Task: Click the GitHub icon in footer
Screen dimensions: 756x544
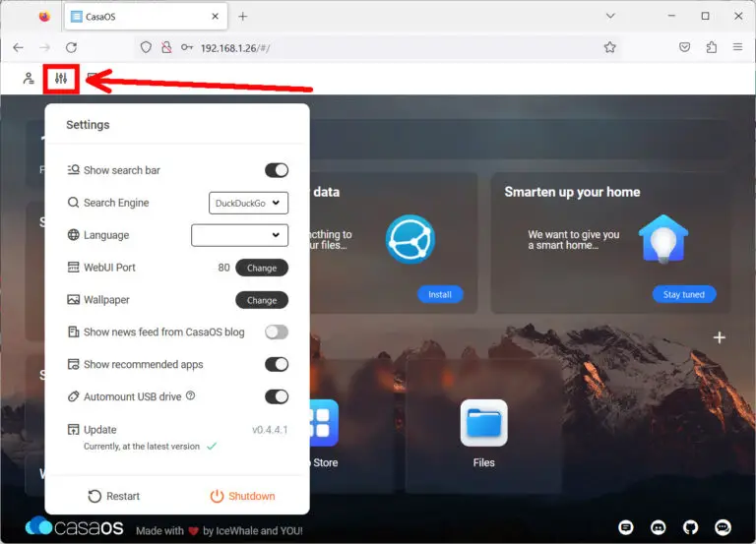Action: 689,527
